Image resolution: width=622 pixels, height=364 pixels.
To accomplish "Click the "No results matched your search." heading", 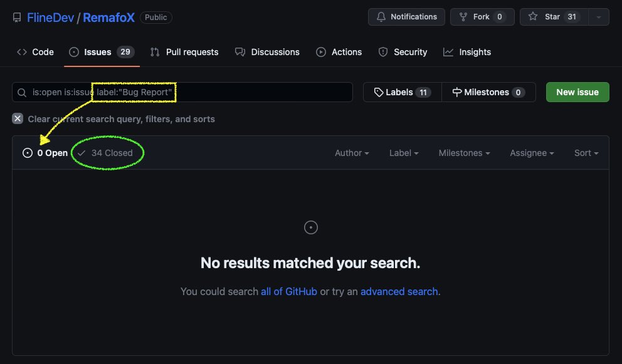I will pyautogui.click(x=310, y=263).
